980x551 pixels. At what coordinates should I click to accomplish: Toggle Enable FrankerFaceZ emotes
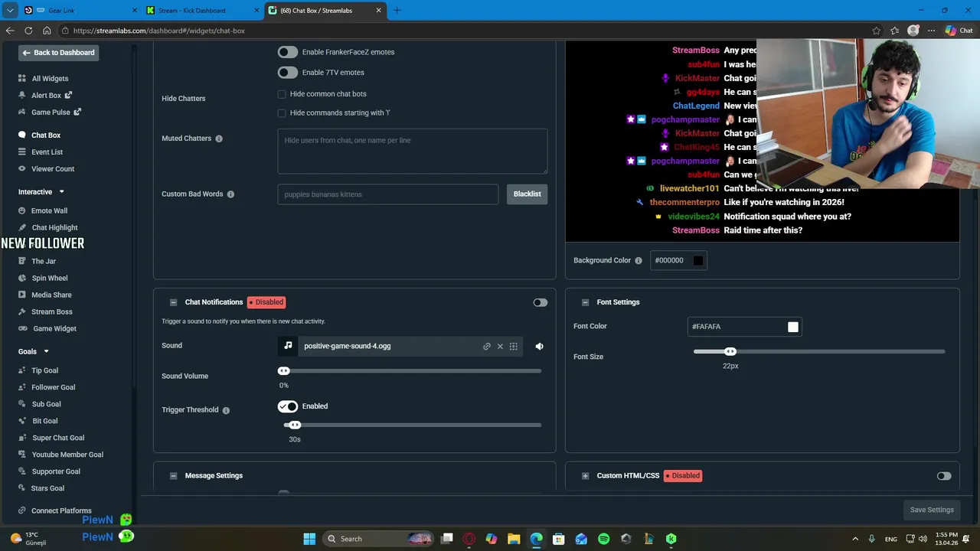tap(287, 52)
